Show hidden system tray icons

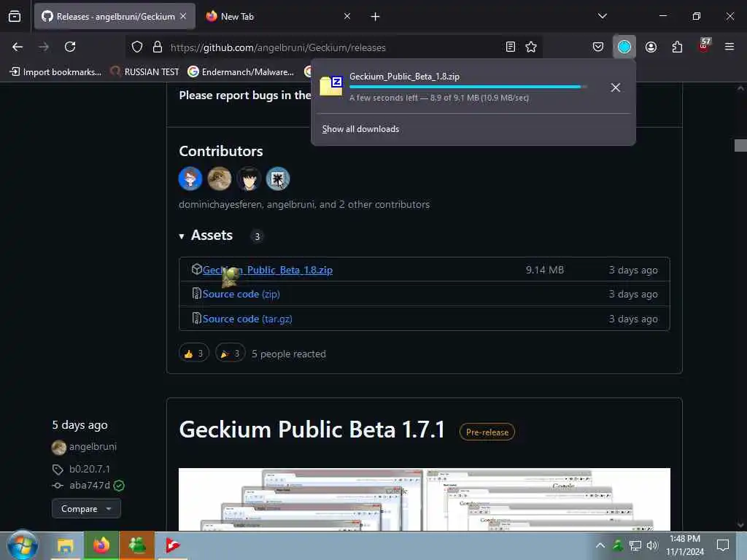(x=600, y=545)
